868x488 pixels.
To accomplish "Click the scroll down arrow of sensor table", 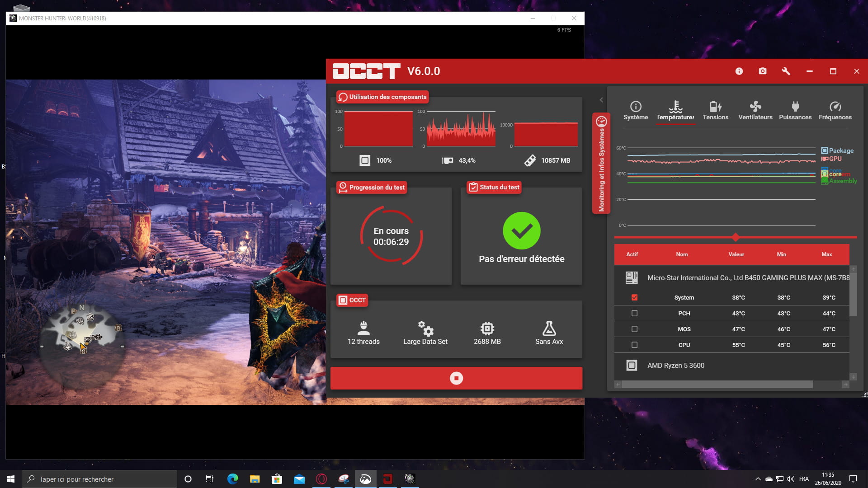I will tap(853, 376).
